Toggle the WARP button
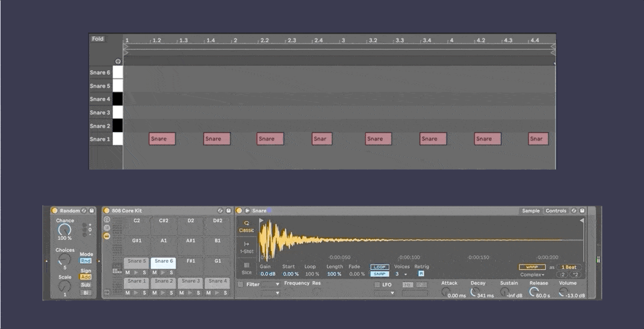The width and height of the screenshot is (644, 329). coord(532,267)
